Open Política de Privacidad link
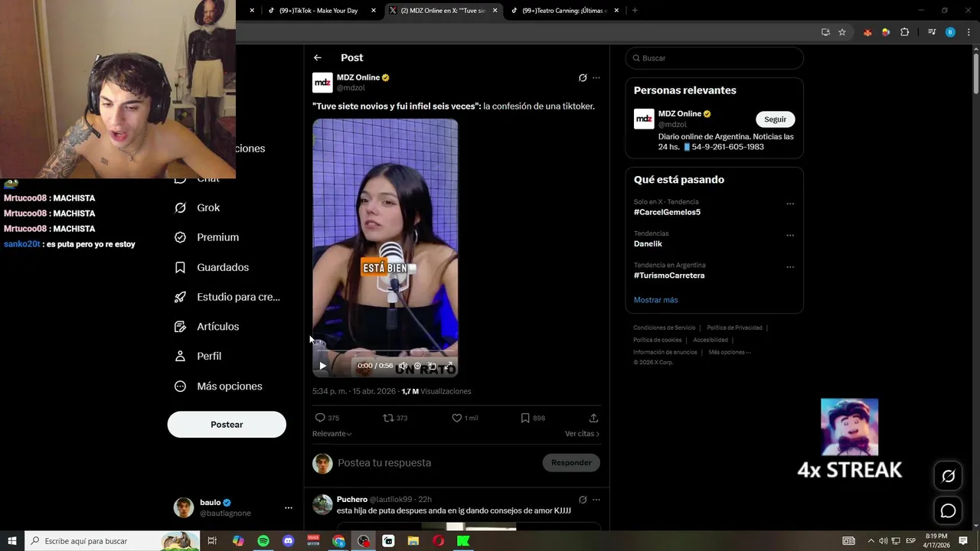The image size is (980, 551). coord(734,328)
